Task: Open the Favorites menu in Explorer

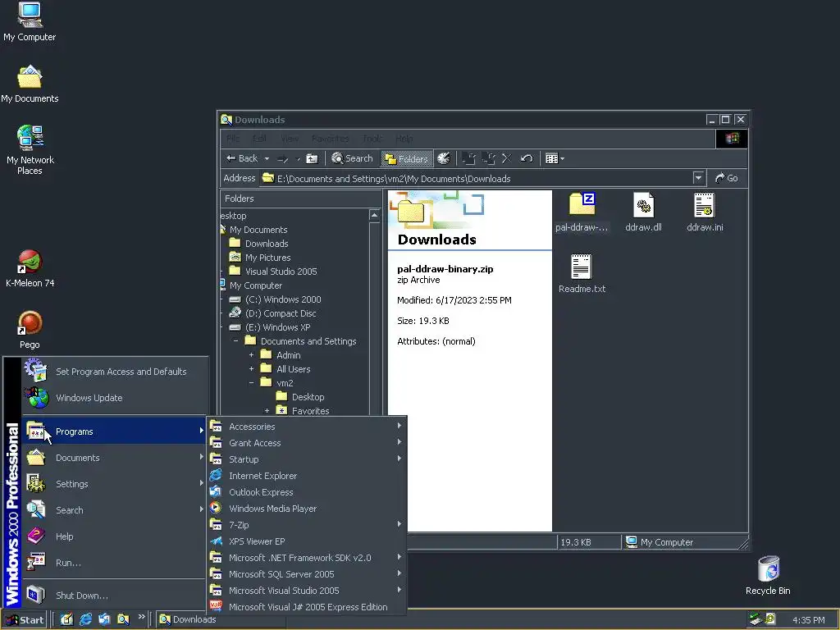Action: click(330, 139)
